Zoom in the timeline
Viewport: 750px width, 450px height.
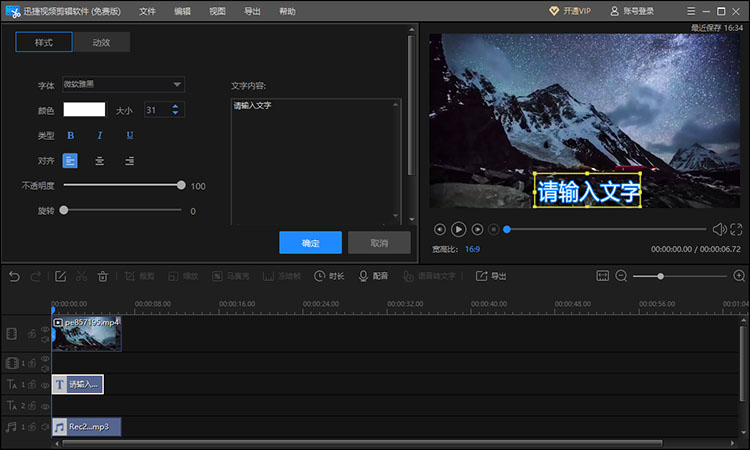pyautogui.click(x=739, y=276)
